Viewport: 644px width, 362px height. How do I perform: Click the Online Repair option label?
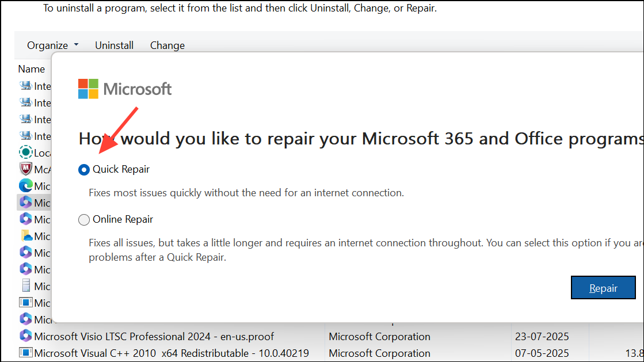[x=123, y=219]
